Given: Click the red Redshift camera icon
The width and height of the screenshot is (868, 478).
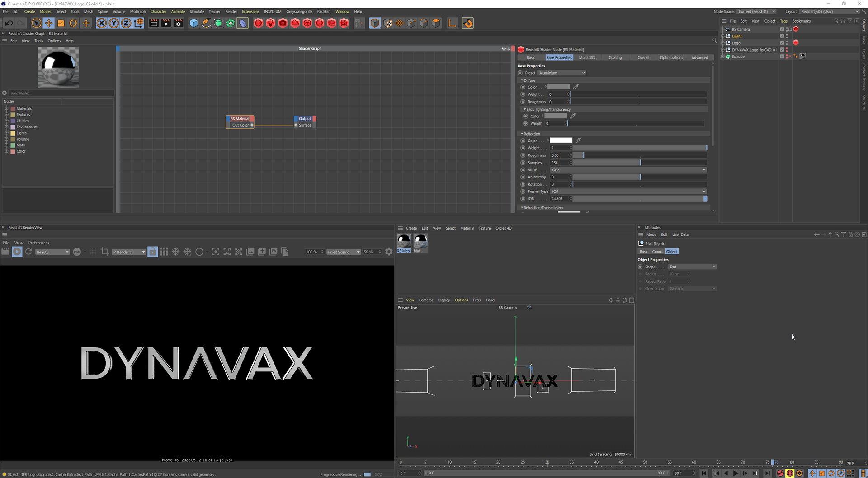Looking at the screenshot, I should [283, 23].
